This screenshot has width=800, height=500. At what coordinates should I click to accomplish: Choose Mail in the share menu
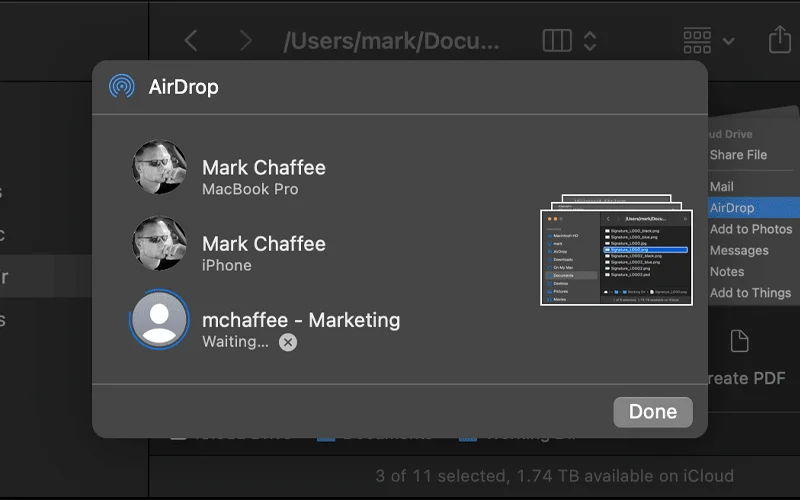(x=721, y=187)
